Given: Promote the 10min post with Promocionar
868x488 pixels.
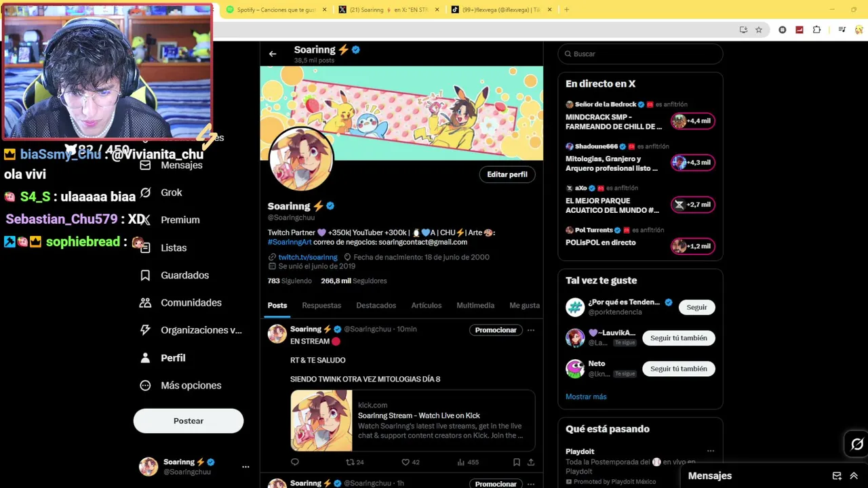Looking at the screenshot, I should click(496, 330).
